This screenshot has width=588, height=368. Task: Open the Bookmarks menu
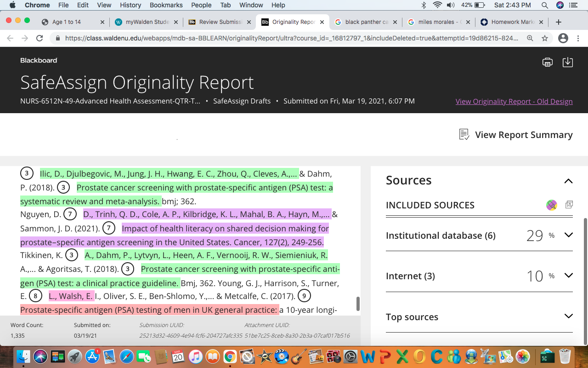tap(166, 5)
